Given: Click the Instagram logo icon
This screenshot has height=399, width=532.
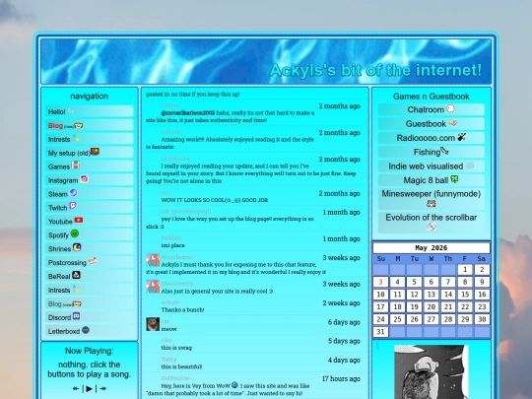Looking at the screenshot, I should tap(84, 179).
